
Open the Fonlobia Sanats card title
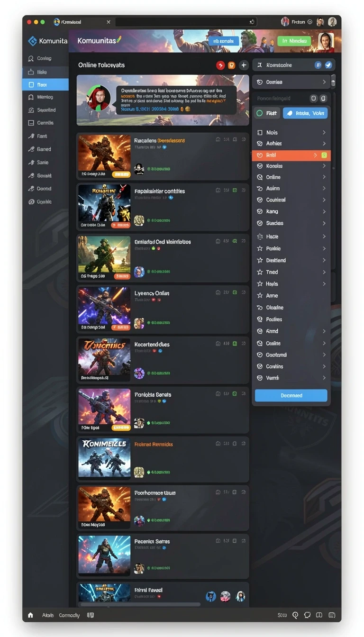pos(153,395)
